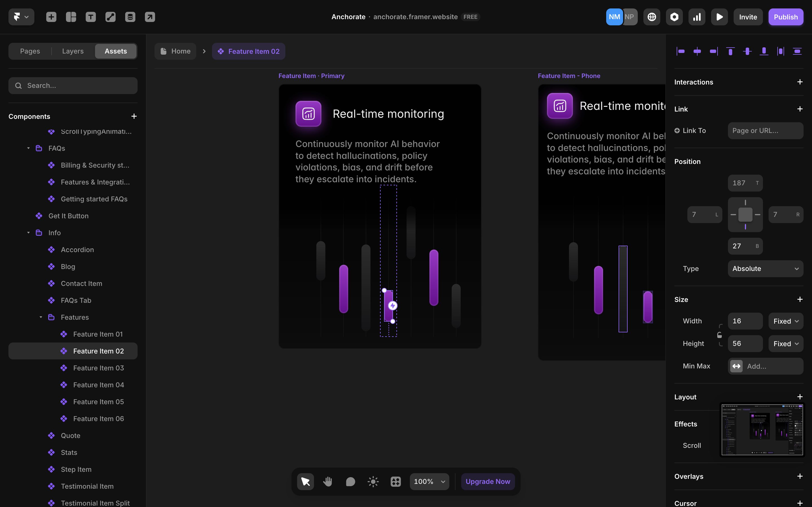Select the Text tool

coord(91,17)
